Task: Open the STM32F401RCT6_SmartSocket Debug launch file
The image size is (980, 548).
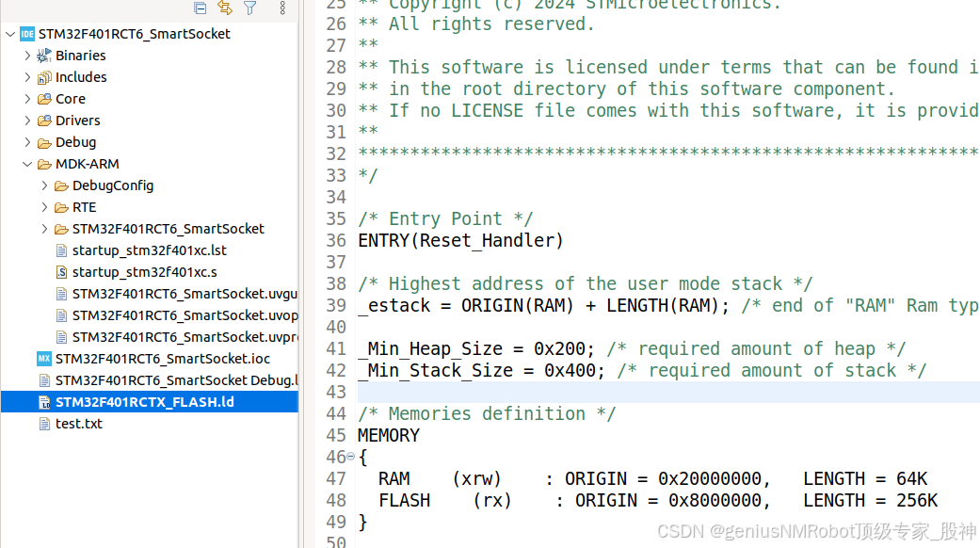Action: click(151, 379)
